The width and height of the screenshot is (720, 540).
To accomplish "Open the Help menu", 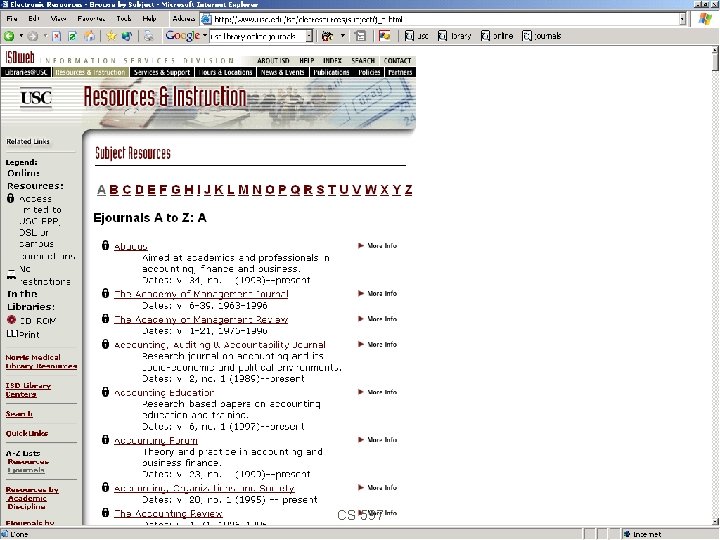I will (x=149, y=19).
